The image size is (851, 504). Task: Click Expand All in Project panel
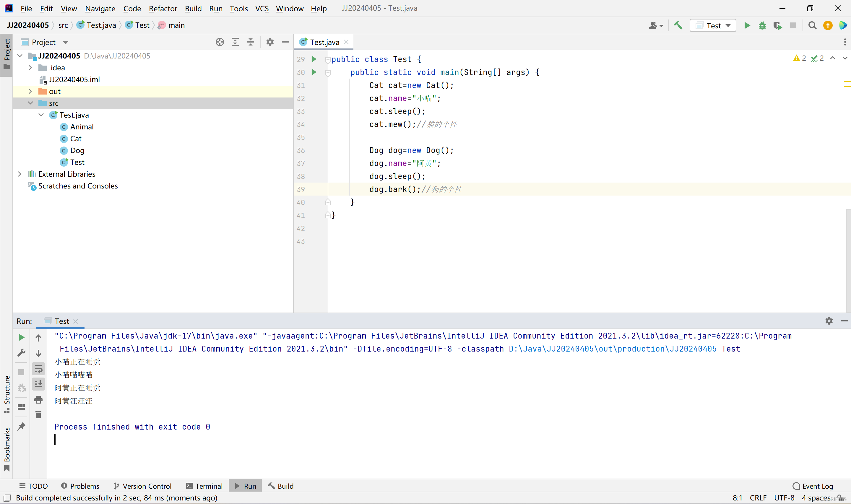(x=235, y=42)
